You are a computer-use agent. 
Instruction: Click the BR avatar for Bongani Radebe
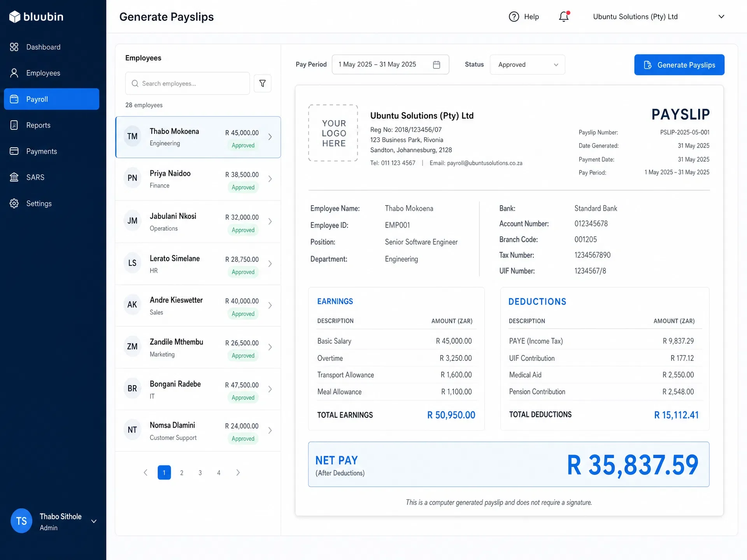[x=132, y=389]
